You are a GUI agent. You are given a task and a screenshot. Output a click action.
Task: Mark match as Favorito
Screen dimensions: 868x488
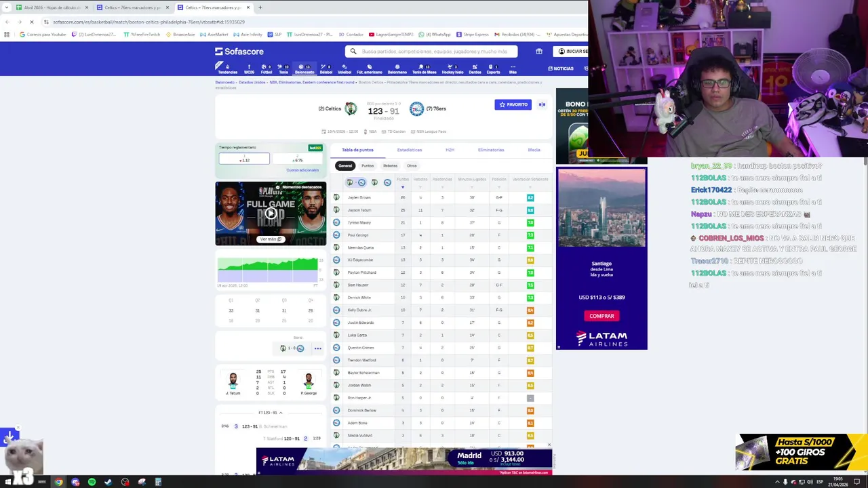[x=513, y=104]
